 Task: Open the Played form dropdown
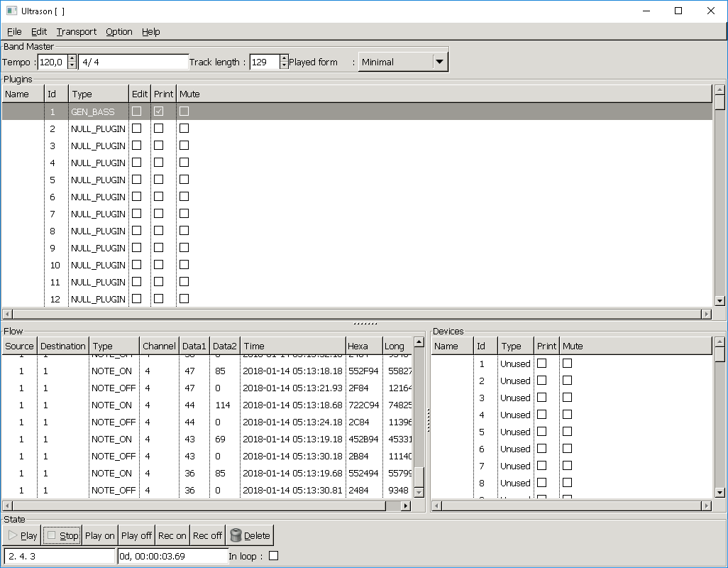click(440, 62)
